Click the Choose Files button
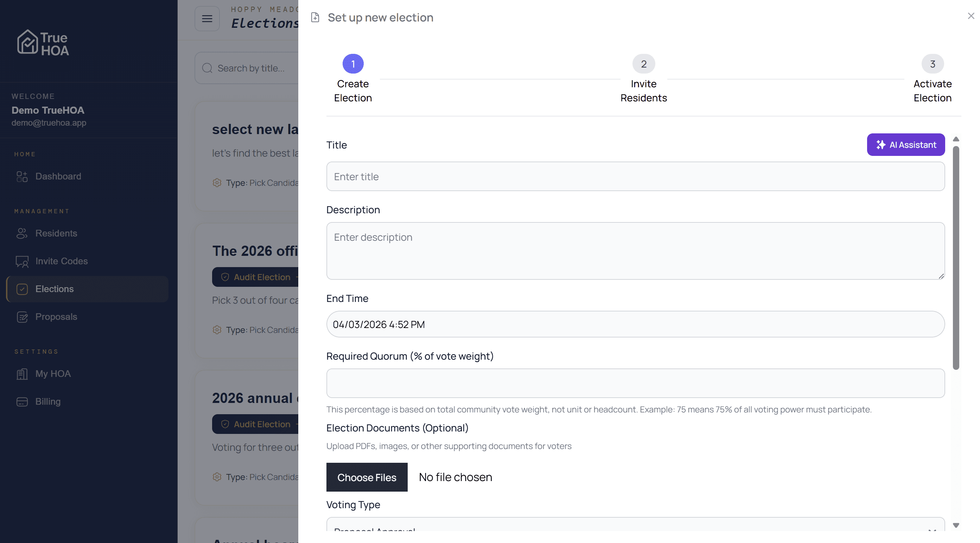The width and height of the screenshot is (980, 543). (367, 477)
